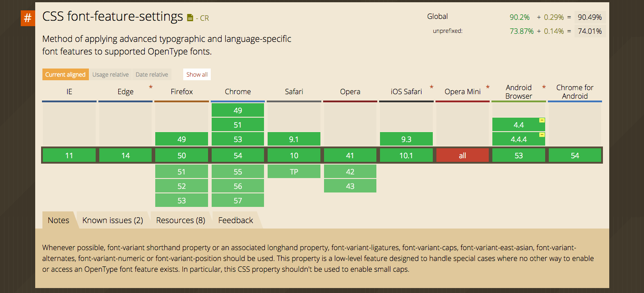This screenshot has height=293, width=644.
Task: Click the red asterisk next to Edge
Action: pyautogui.click(x=151, y=87)
